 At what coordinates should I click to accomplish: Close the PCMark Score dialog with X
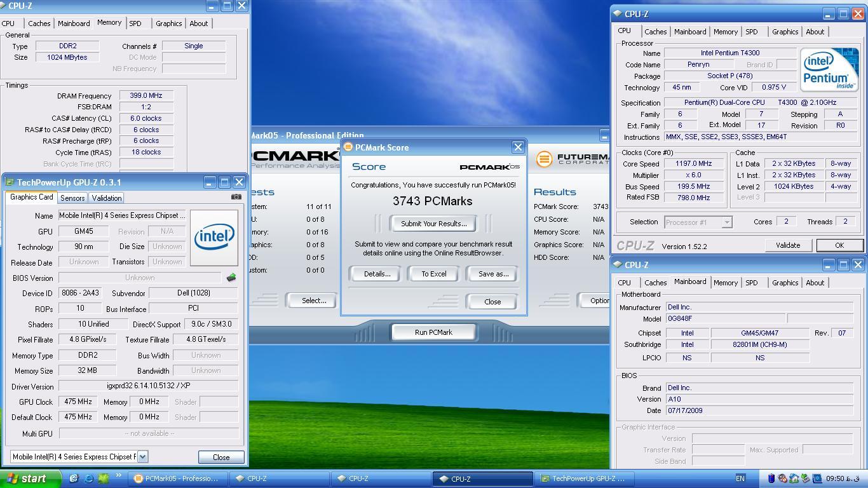(518, 147)
